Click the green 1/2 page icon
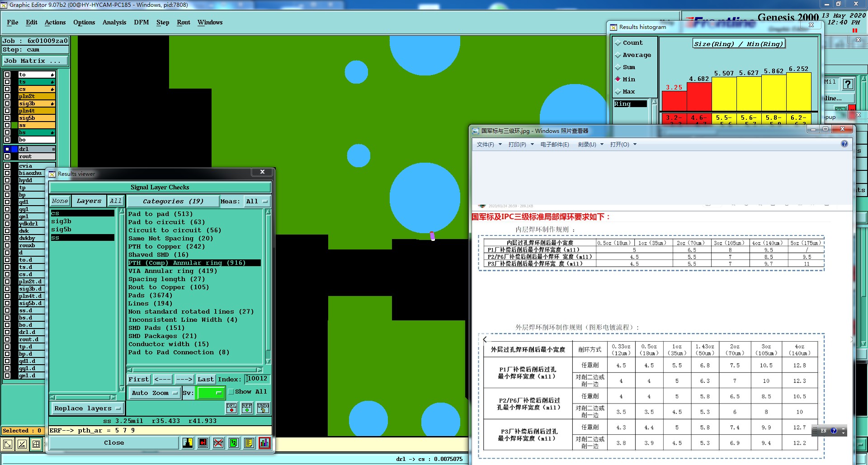This screenshot has height=465, width=868. point(234,443)
